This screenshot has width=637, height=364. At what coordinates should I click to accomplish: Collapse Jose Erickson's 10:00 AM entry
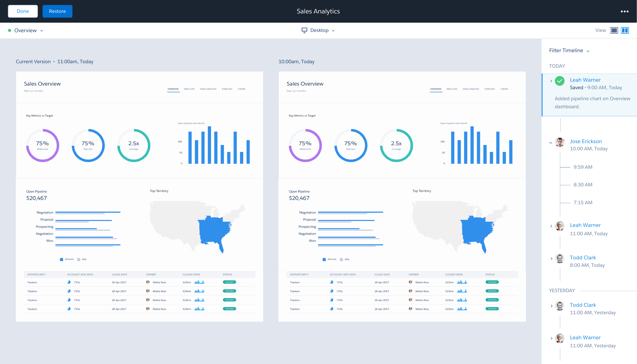coord(551,142)
